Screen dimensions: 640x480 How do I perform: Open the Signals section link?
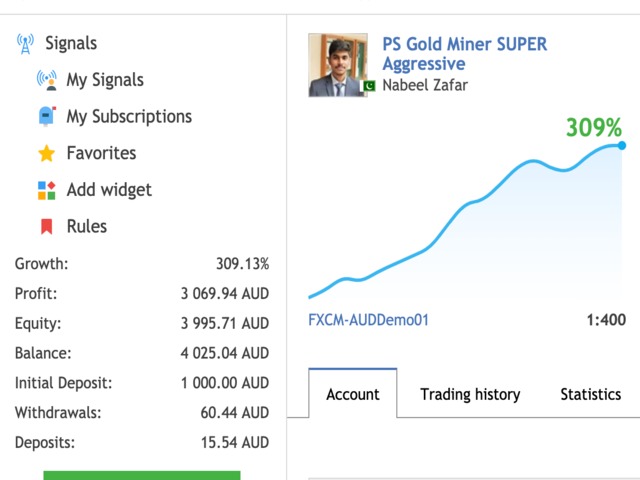click(x=71, y=44)
